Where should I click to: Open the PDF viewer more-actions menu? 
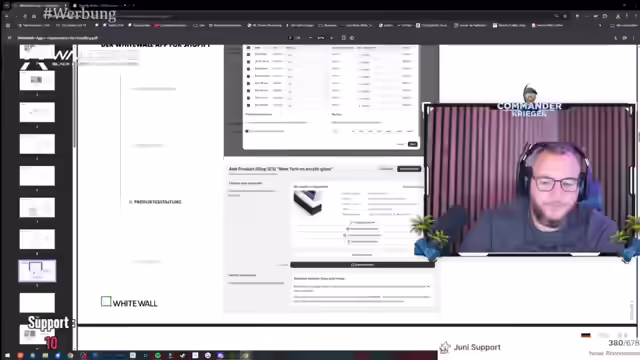pyautogui.click(x=633, y=38)
